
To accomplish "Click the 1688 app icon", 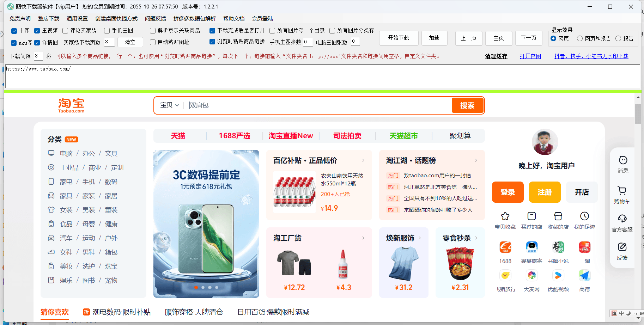I will pyautogui.click(x=505, y=247).
